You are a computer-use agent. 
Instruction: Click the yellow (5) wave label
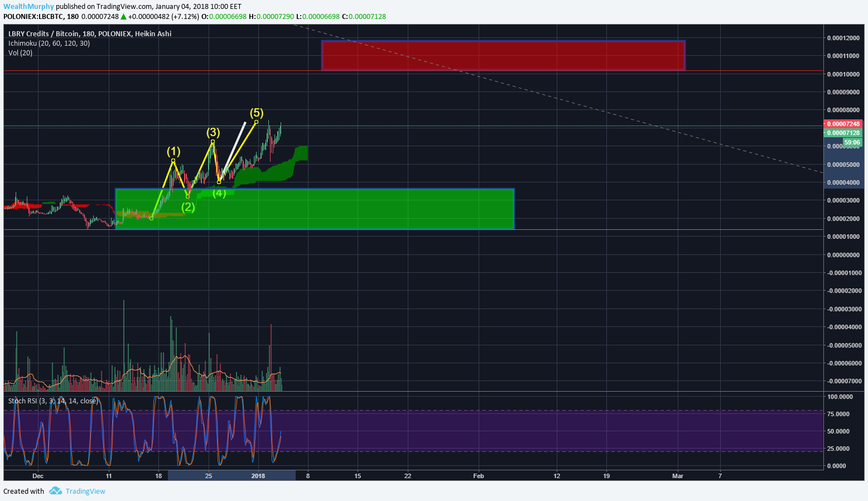(257, 113)
